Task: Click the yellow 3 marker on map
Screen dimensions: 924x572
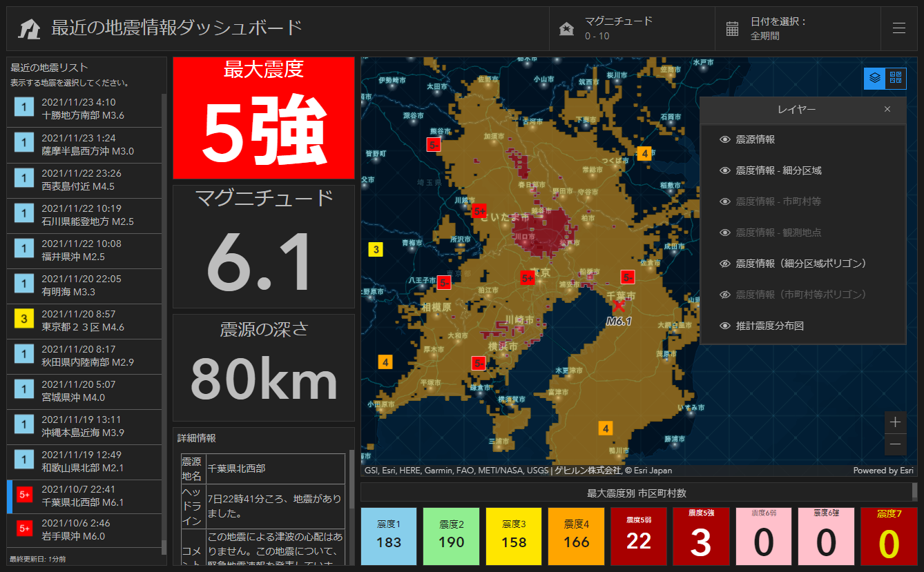Action: 376,250
